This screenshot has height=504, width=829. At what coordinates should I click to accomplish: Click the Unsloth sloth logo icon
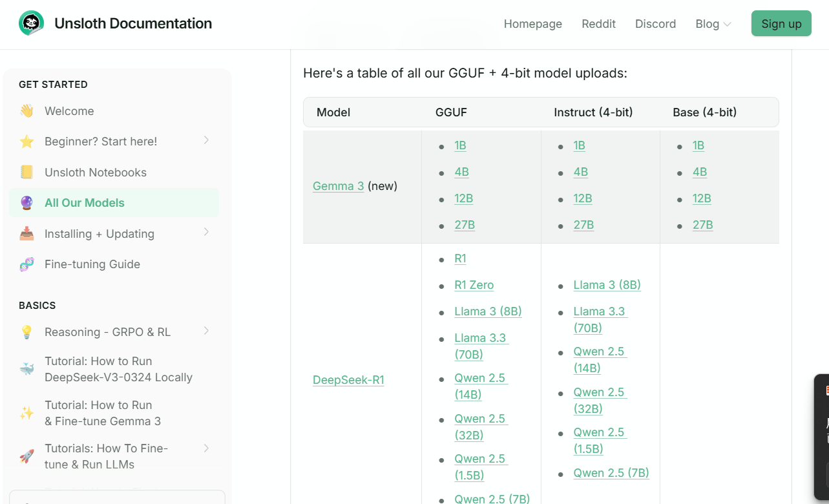(31, 23)
